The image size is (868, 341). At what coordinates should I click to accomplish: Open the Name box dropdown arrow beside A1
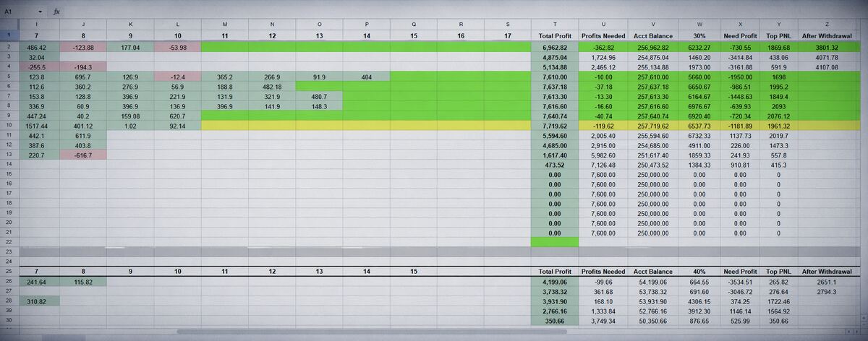pyautogui.click(x=39, y=12)
